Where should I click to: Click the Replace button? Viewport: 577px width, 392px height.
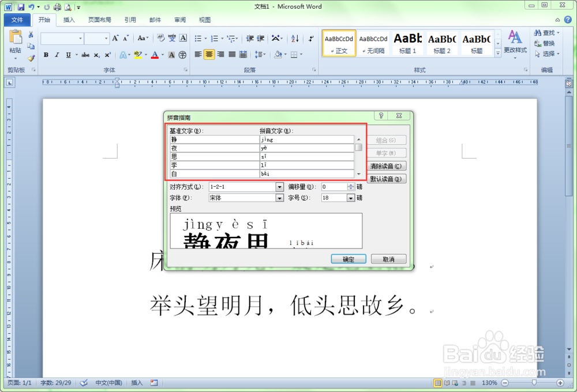pos(545,43)
